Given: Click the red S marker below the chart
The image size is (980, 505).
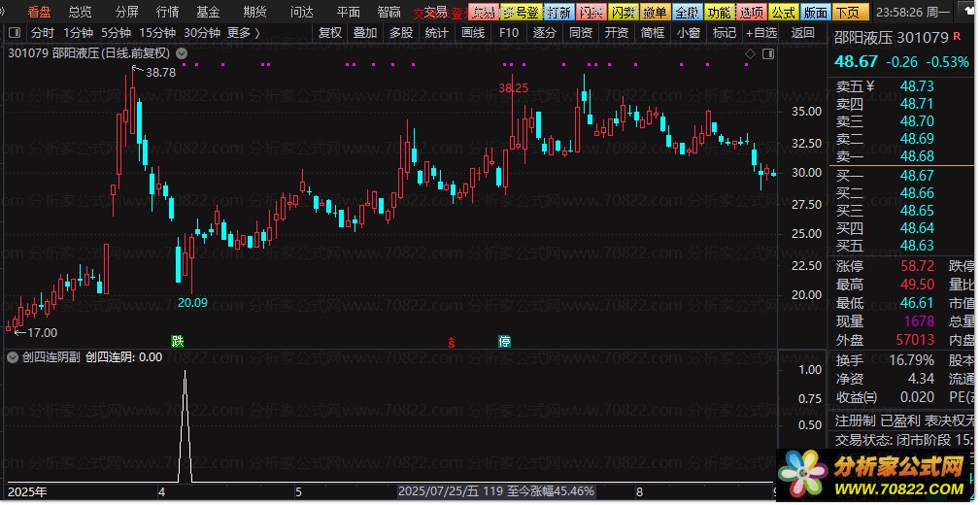Looking at the screenshot, I should pos(452,342).
